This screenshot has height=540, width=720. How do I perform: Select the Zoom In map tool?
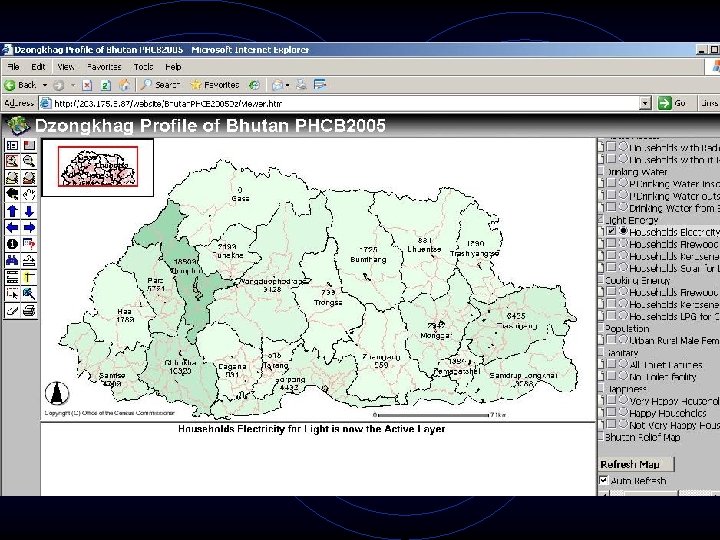pos(12,162)
